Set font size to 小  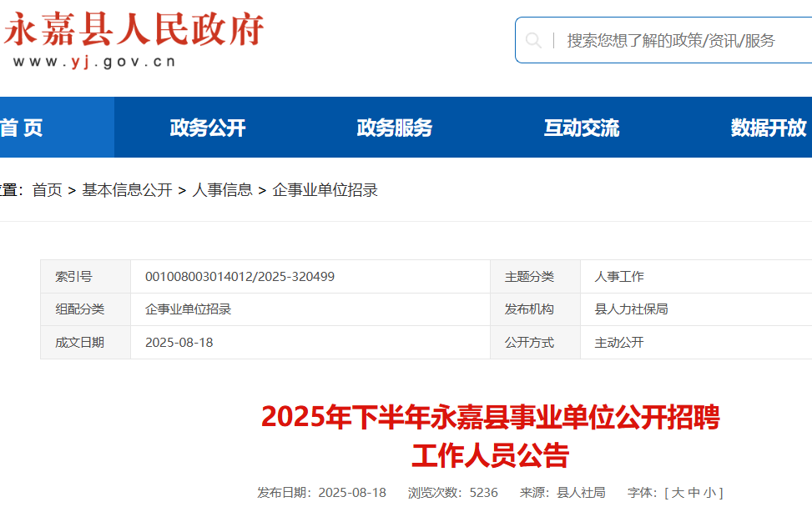click(x=709, y=492)
